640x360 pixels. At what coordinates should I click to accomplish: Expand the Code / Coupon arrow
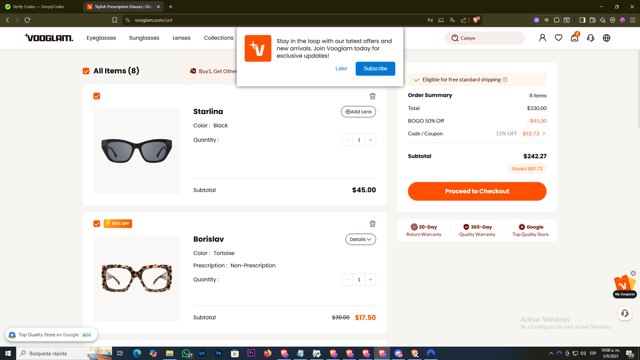[x=544, y=133]
